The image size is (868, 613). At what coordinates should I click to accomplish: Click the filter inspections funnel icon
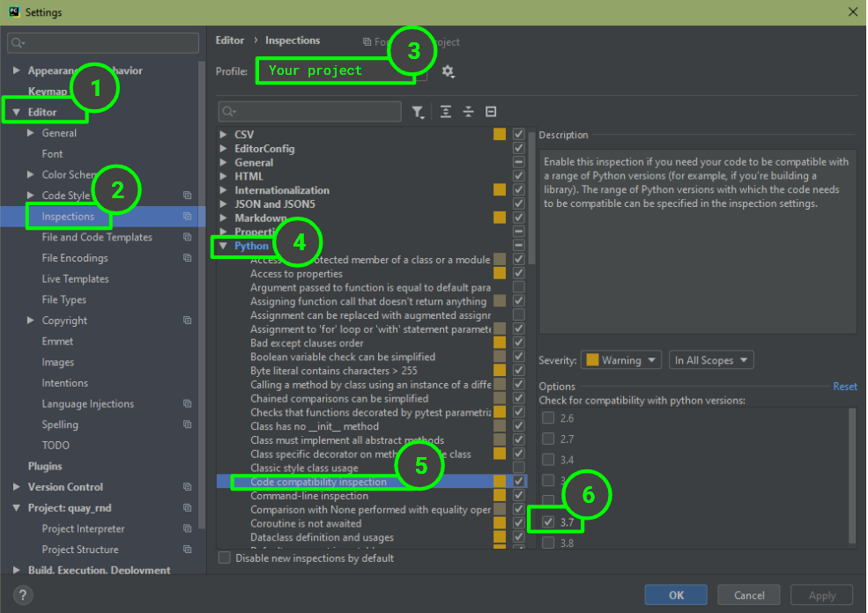click(x=418, y=111)
